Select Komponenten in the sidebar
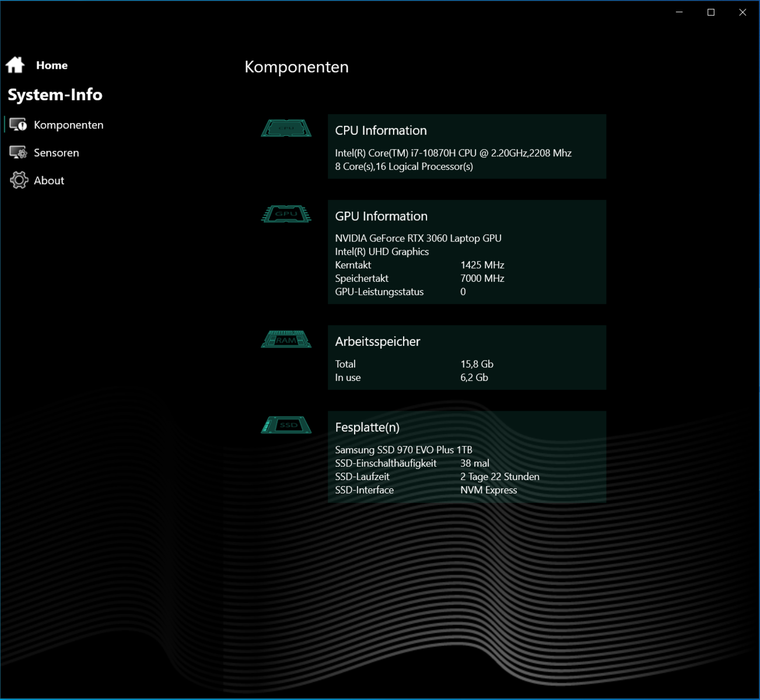760x700 pixels. coord(68,125)
